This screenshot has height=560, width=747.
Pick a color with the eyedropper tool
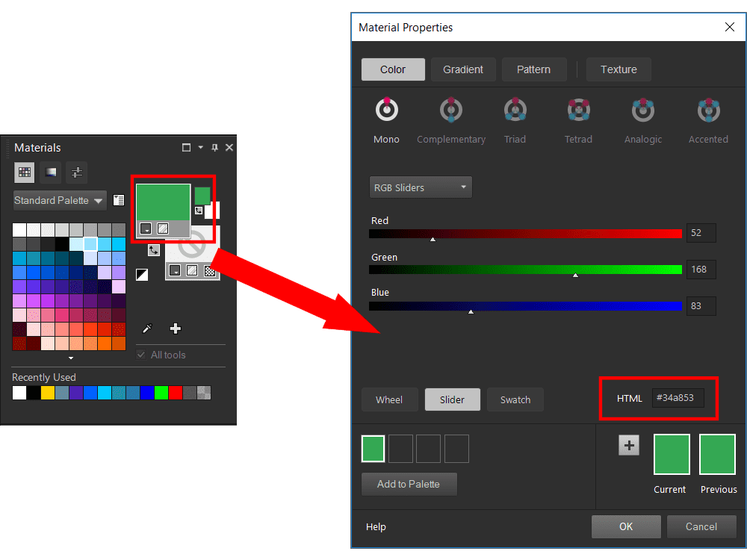pyautogui.click(x=146, y=329)
